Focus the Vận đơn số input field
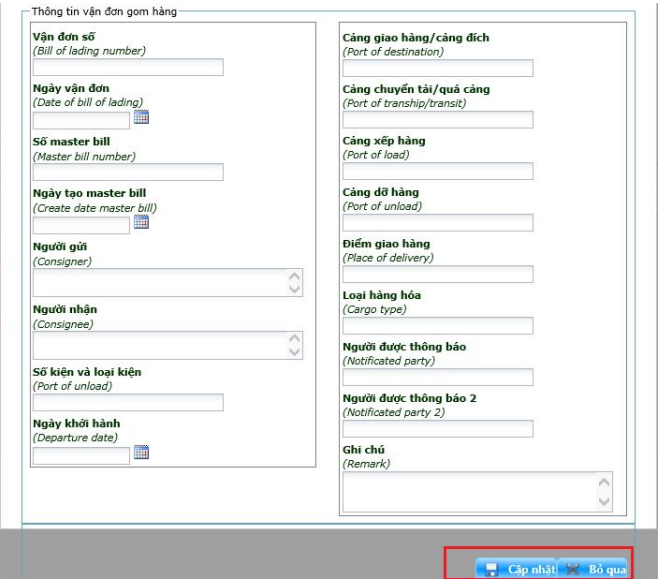The width and height of the screenshot is (658, 581). (x=128, y=68)
